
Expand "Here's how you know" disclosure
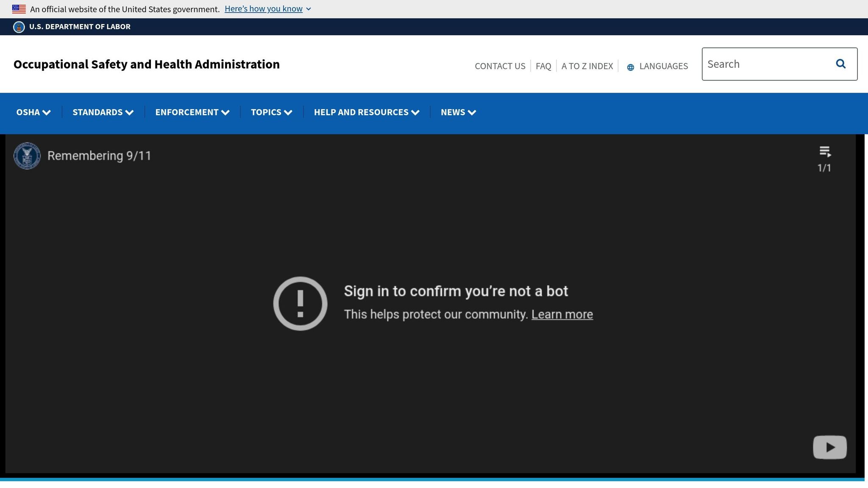tap(268, 9)
